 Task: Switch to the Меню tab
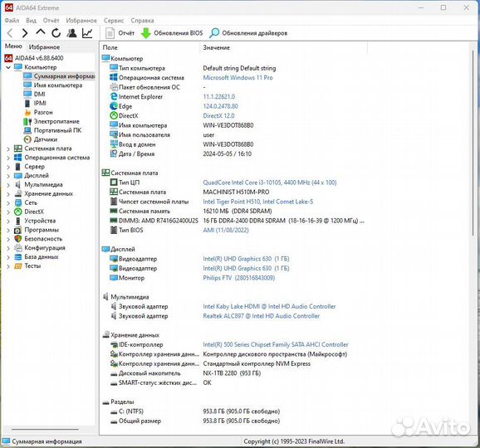tap(13, 46)
